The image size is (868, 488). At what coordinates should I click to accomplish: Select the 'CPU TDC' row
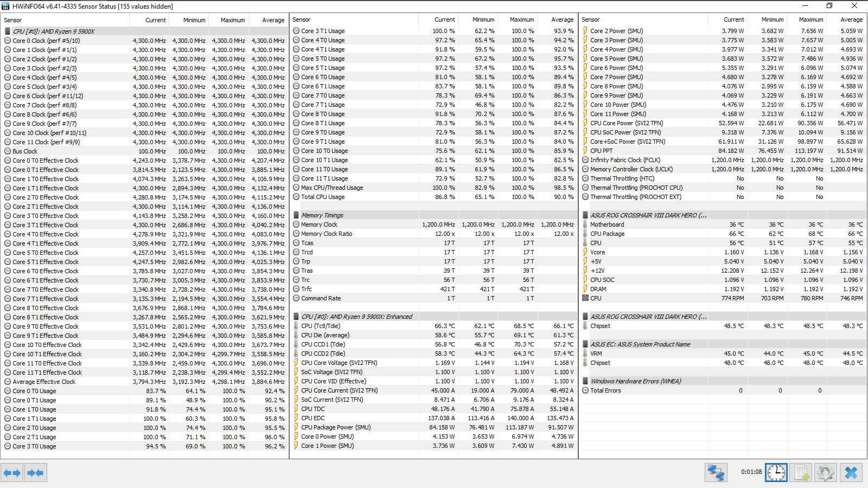click(x=433, y=409)
